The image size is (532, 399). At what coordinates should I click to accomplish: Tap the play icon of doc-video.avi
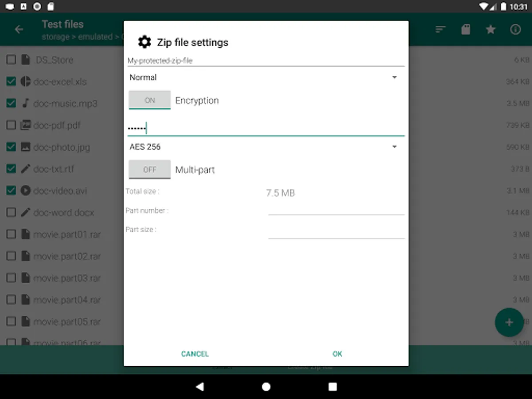tap(26, 191)
